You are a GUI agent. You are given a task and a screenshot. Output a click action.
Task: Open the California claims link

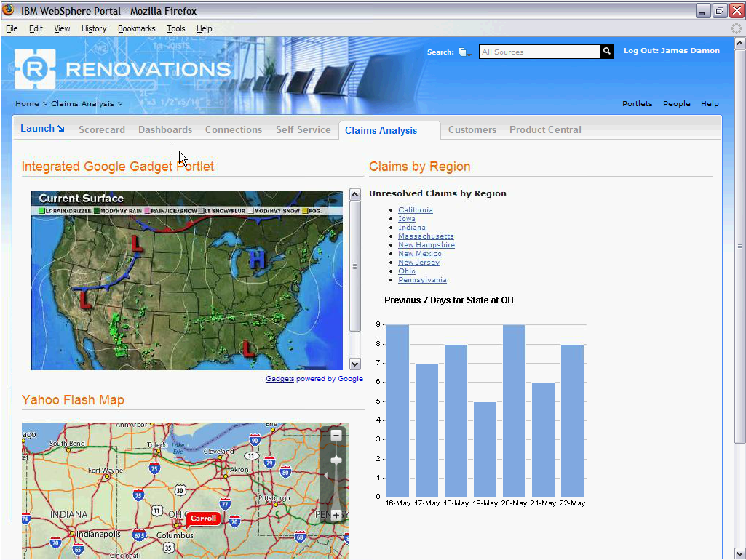[x=416, y=209]
